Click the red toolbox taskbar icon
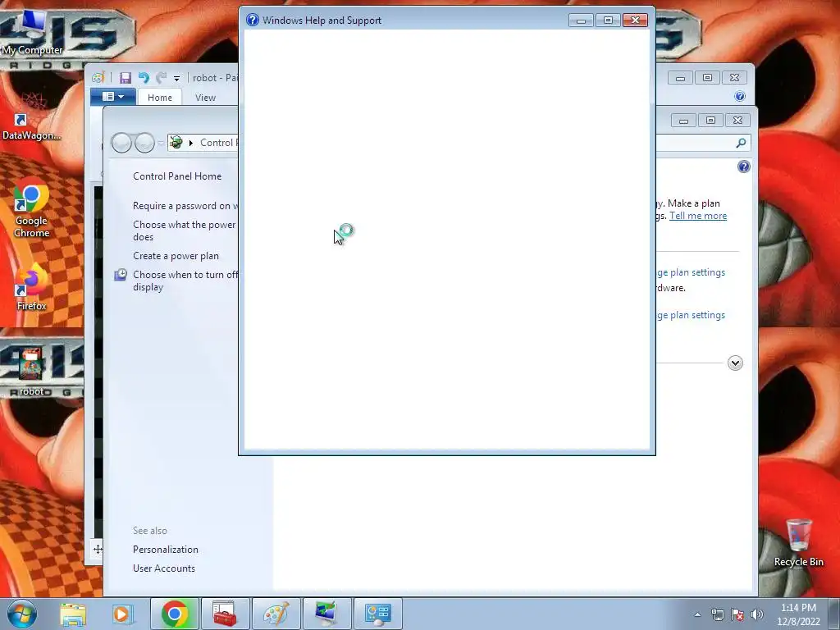The image size is (840, 630). pyautogui.click(x=225, y=614)
